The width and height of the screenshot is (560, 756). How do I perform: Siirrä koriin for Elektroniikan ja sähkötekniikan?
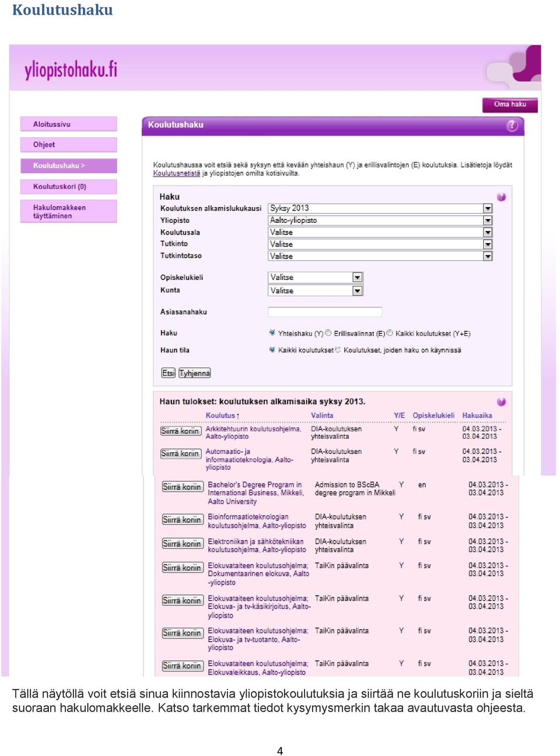tap(182, 544)
